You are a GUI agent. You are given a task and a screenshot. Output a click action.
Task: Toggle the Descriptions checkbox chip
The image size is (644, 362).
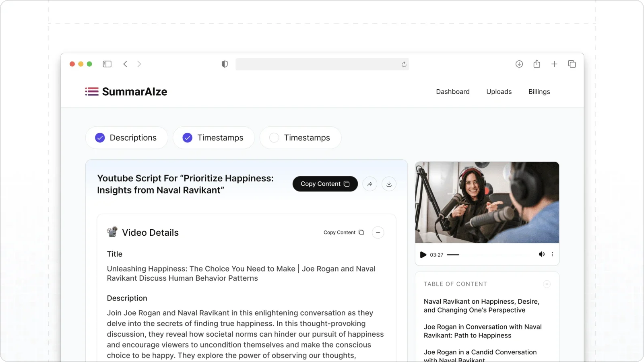(x=127, y=138)
